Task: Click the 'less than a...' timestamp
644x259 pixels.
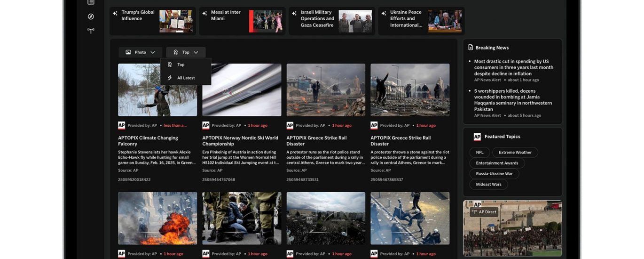Action: [175, 126]
